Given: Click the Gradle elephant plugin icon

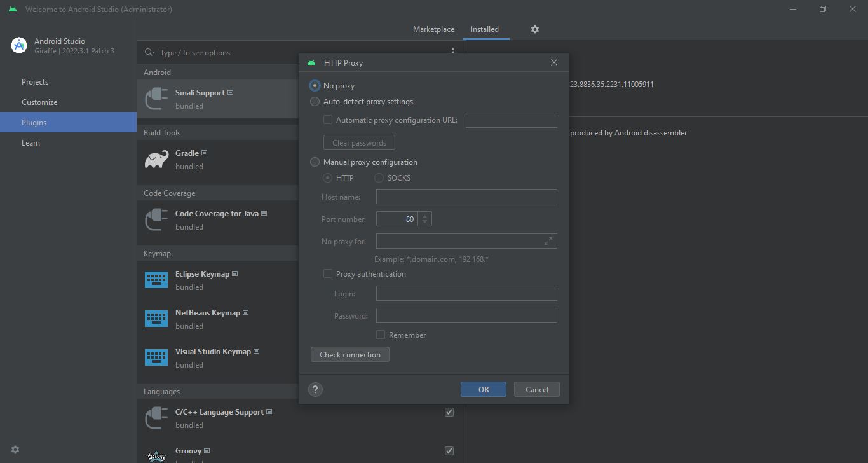Looking at the screenshot, I should point(156,159).
